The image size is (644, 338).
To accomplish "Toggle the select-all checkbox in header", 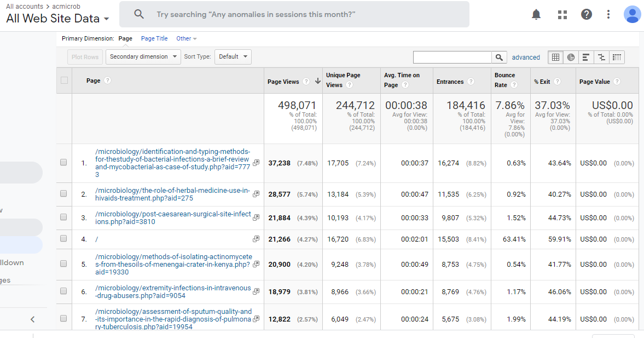I will click(64, 81).
